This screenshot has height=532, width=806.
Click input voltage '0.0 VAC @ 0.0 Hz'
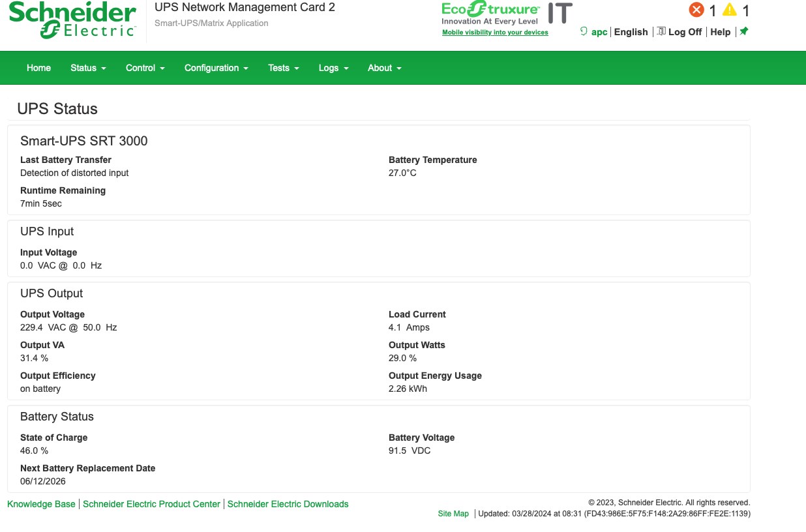pos(61,265)
